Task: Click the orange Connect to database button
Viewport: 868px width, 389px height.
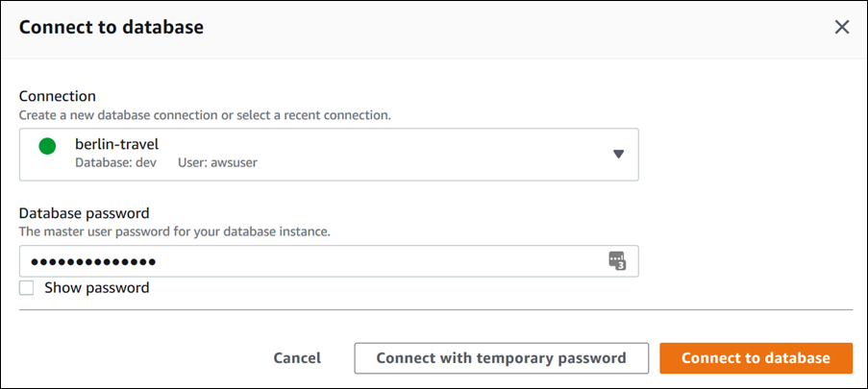Action: (756, 357)
